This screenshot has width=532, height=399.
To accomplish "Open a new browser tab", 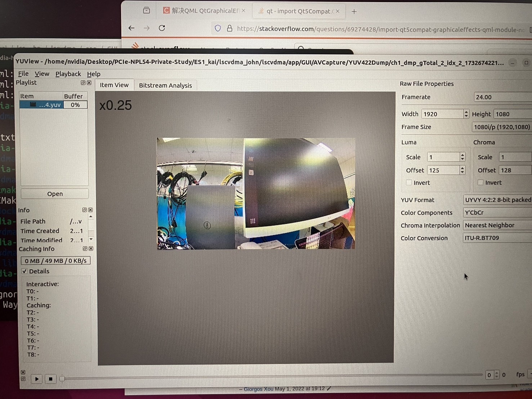I will point(354,12).
